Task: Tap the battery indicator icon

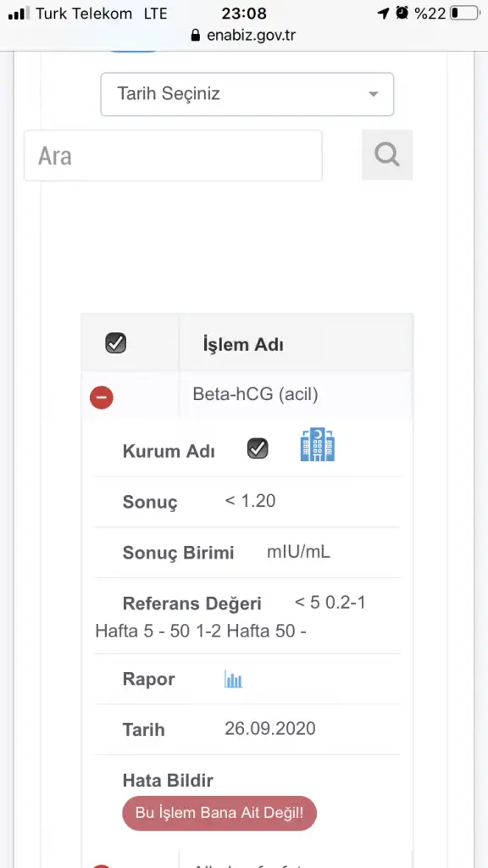Action: pos(465,14)
